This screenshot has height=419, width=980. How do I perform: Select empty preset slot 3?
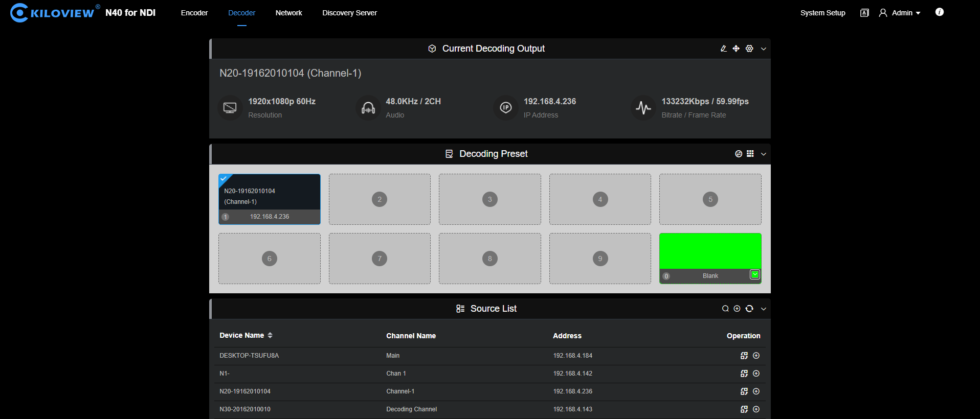(x=490, y=199)
